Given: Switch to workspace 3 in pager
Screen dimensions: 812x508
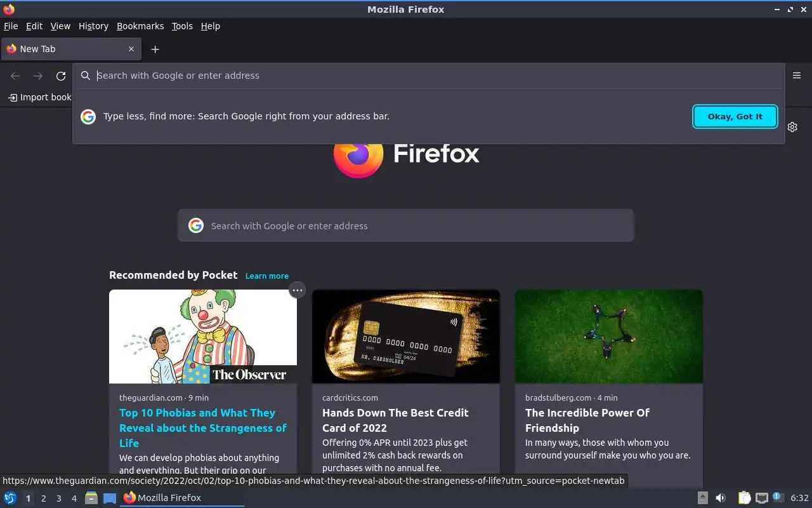Looking at the screenshot, I should (x=59, y=498).
